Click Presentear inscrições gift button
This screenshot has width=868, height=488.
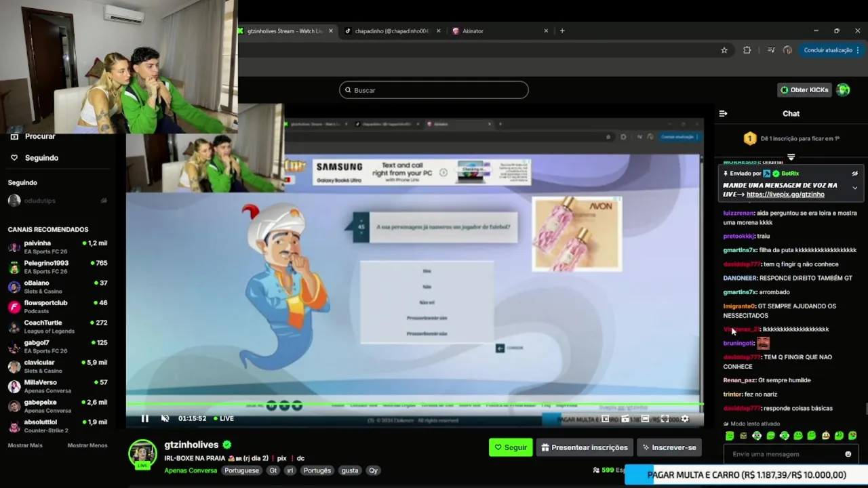pyautogui.click(x=585, y=447)
